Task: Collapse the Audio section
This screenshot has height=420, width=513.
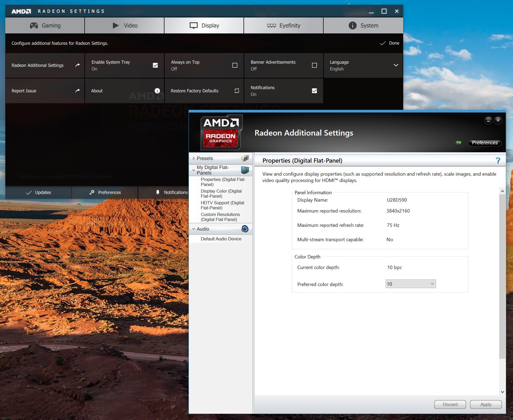Action: coord(194,229)
